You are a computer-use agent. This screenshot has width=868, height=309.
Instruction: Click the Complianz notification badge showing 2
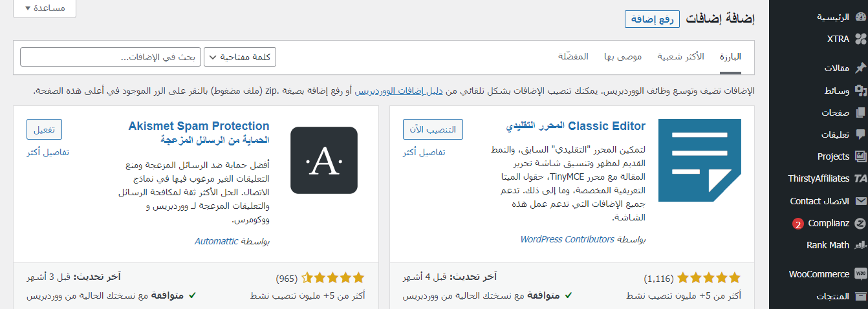[x=797, y=224]
